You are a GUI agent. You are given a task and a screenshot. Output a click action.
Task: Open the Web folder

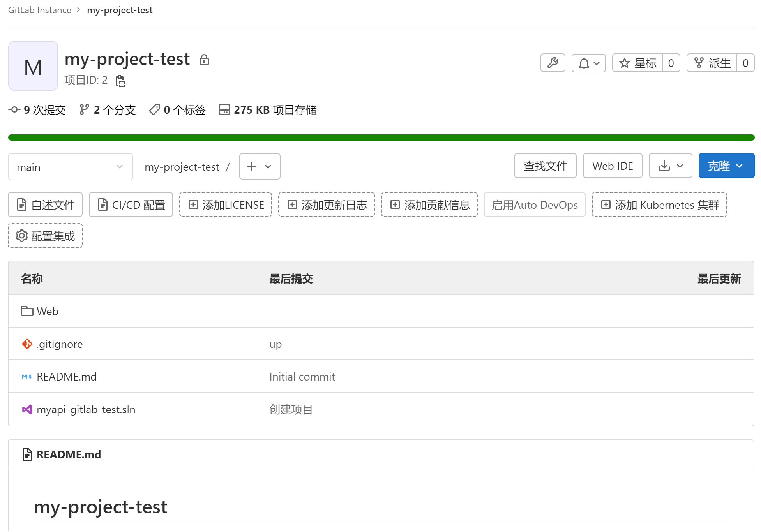point(47,311)
